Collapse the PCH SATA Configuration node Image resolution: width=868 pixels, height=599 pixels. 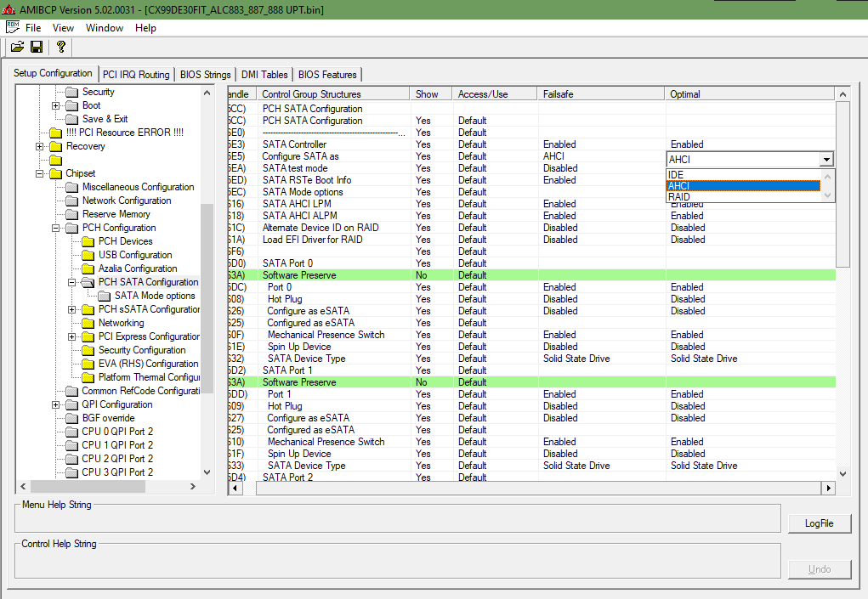72,282
